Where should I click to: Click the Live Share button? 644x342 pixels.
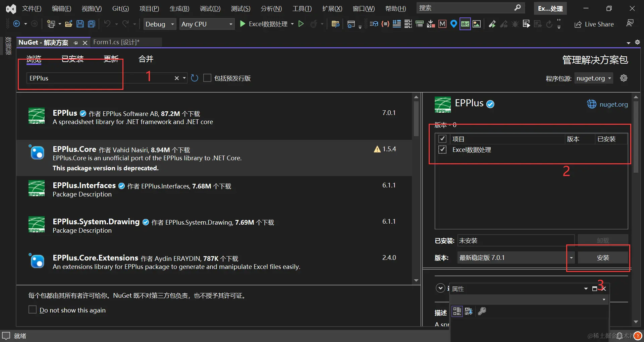594,24
